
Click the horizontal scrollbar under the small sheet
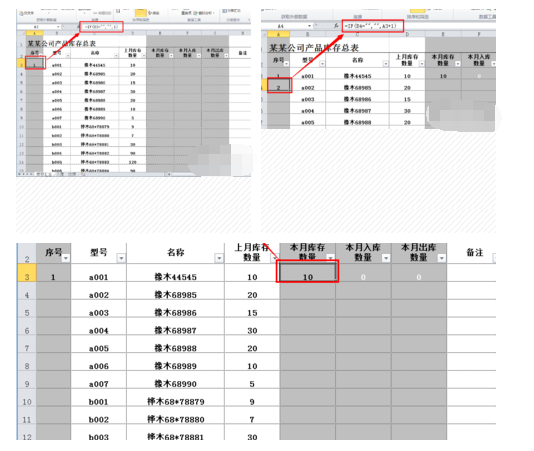pos(209,174)
